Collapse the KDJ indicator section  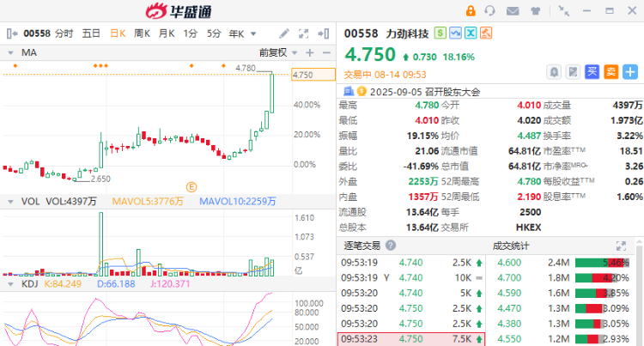point(10,284)
